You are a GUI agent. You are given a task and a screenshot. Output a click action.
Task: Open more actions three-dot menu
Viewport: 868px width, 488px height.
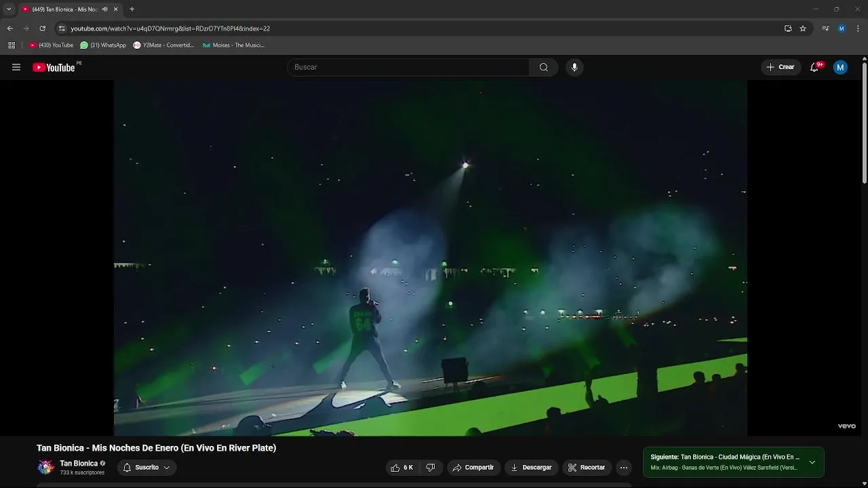click(624, 468)
